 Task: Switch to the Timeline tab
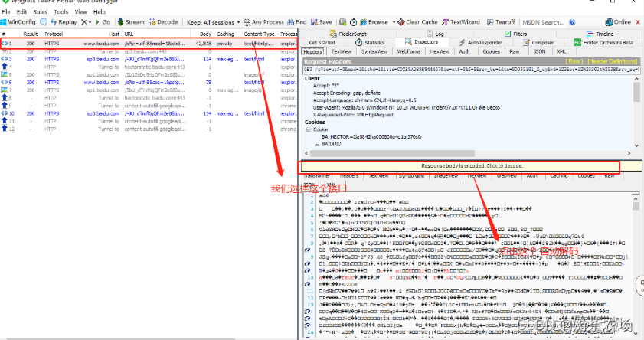[x=600, y=34]
